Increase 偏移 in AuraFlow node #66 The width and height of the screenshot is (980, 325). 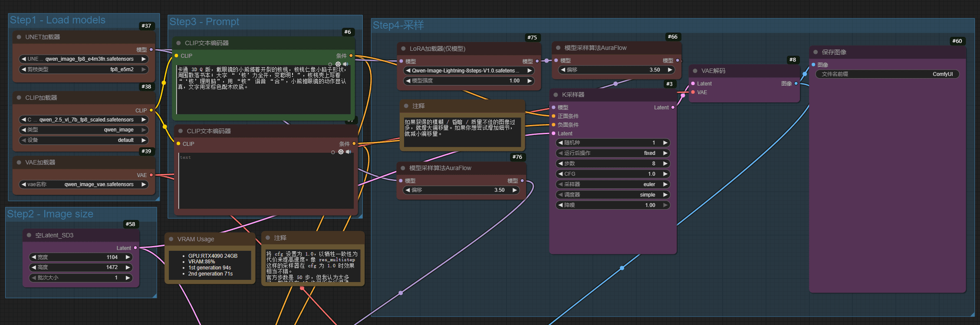670,70
